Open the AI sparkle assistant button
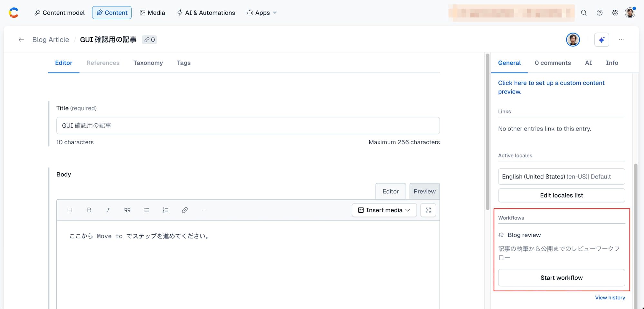Image resolution: width=644 pixels, height=309 pixels. [x=601, y=40]
